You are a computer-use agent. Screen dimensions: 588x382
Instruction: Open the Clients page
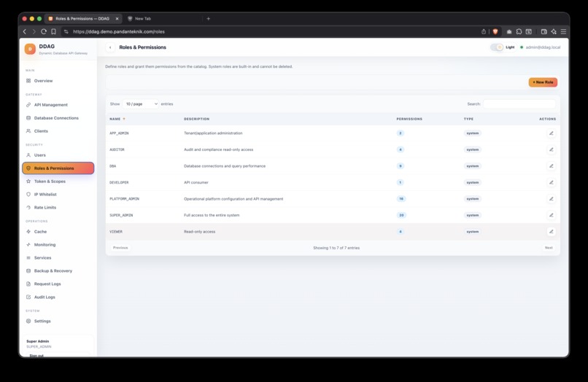58,131
